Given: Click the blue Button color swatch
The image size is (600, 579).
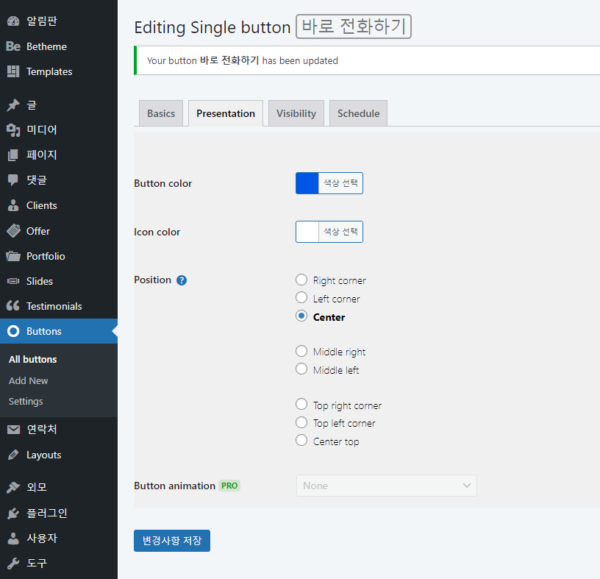Looking at the screenshot, I should point(307,184).
